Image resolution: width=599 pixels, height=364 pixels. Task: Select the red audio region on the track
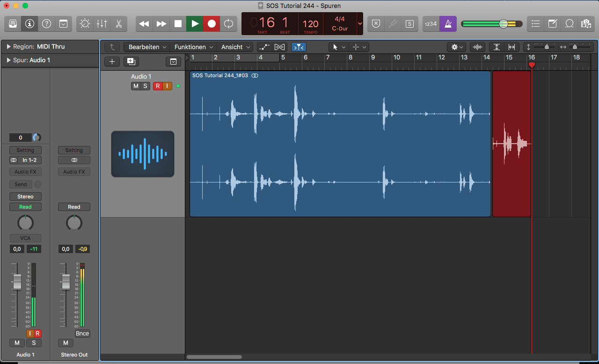[x=511, y=187]
